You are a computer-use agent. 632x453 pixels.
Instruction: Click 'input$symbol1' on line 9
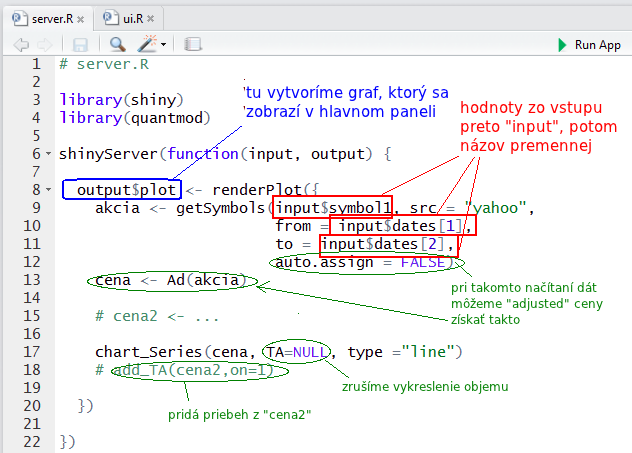point(333,208)
